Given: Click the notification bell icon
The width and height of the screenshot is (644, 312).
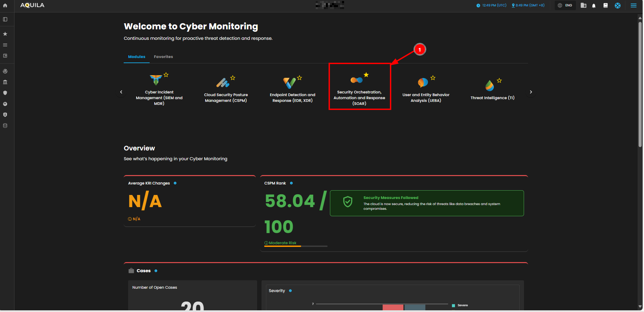Looking at the screenshot, I should point(594,5).
